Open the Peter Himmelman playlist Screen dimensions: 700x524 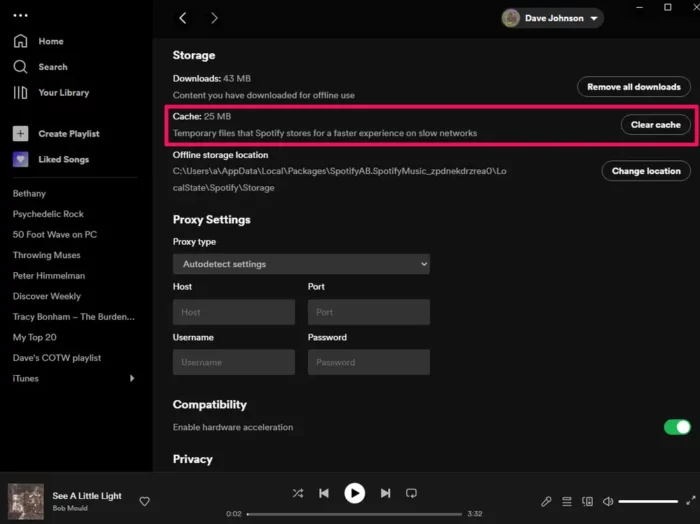click(49, 276)
